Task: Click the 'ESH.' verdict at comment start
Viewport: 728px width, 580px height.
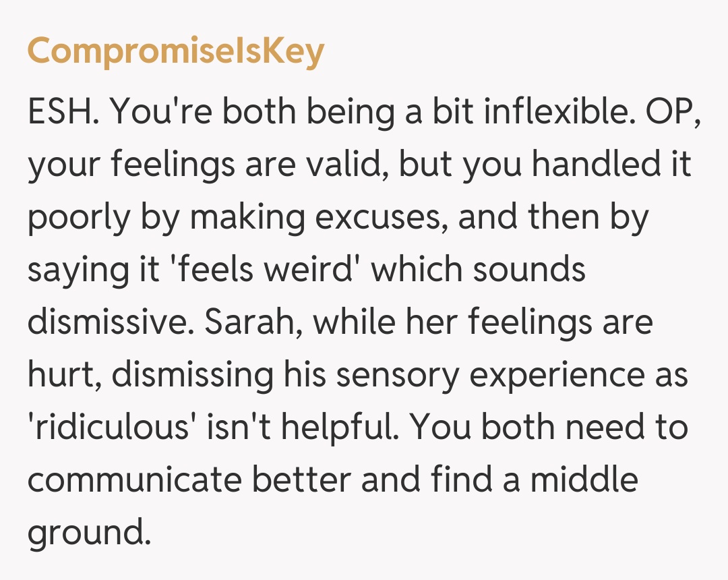Action: 63,113
